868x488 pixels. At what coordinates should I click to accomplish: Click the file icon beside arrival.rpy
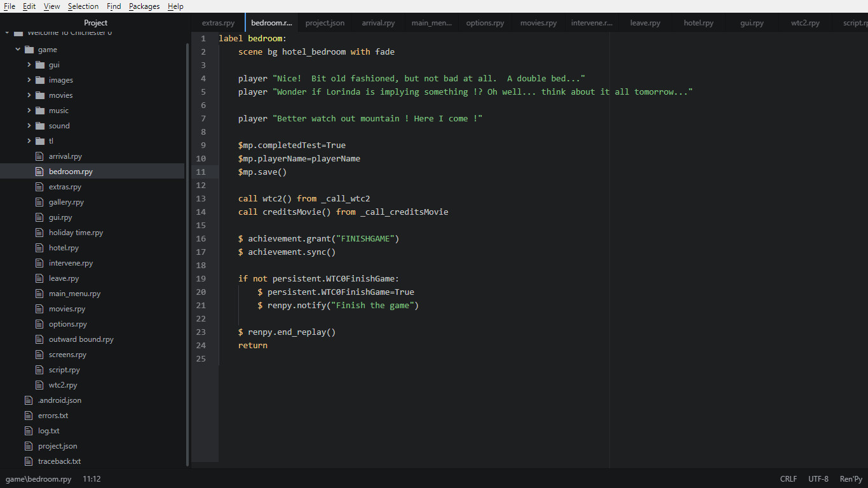click(x=39, y=156)
